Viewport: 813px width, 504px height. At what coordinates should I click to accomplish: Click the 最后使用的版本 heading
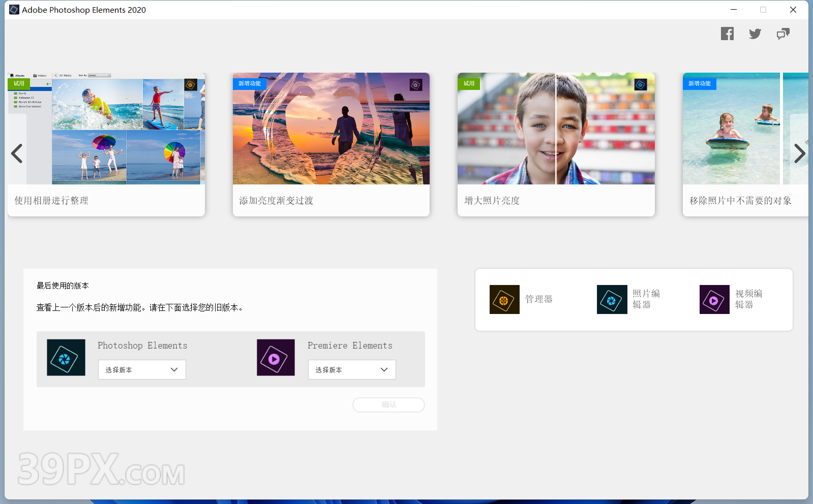(x=63, y=286)
